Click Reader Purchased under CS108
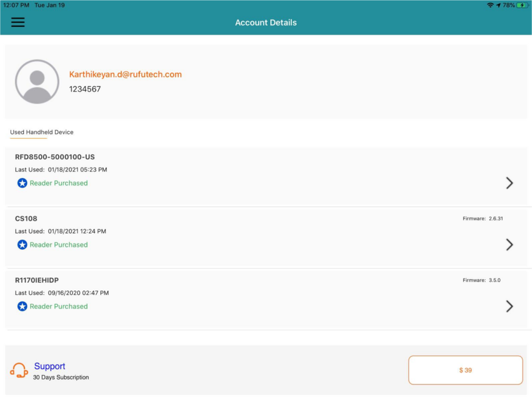The image size is (532, 400). coord(59,245)
